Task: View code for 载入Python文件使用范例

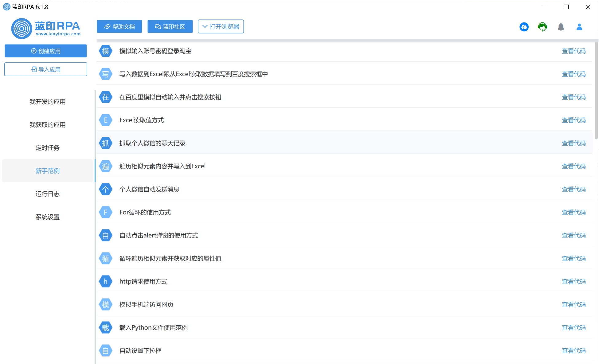Action: tap(574, 327)
